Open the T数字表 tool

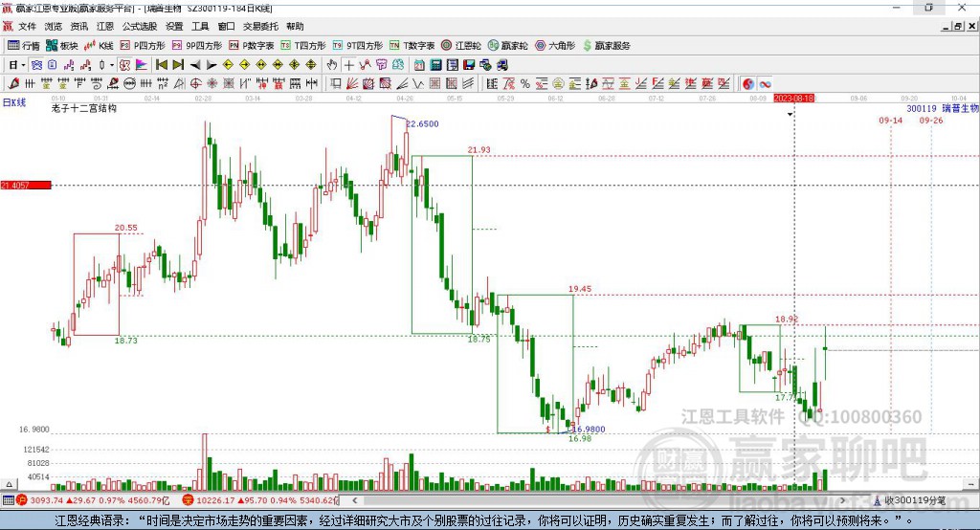point(412,46)
